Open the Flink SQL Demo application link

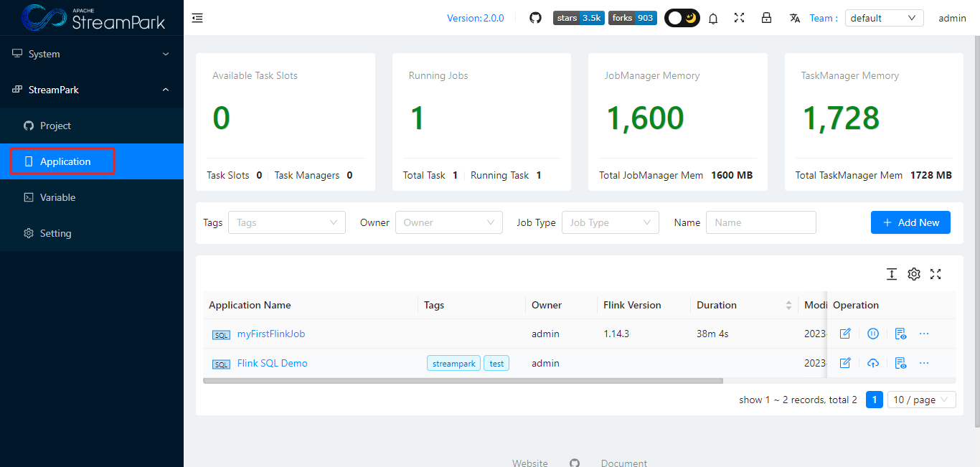pos(272,363)
